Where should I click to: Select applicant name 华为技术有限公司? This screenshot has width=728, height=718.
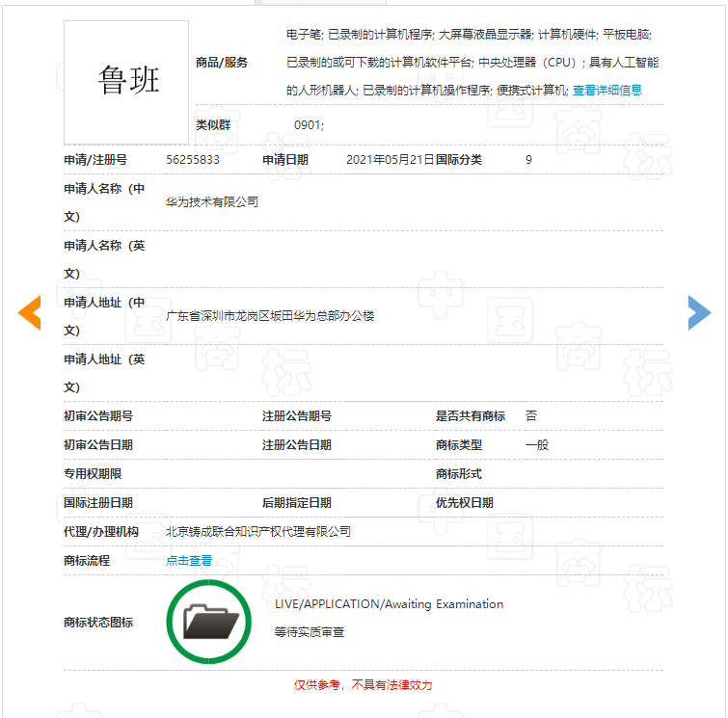point(212,201)
